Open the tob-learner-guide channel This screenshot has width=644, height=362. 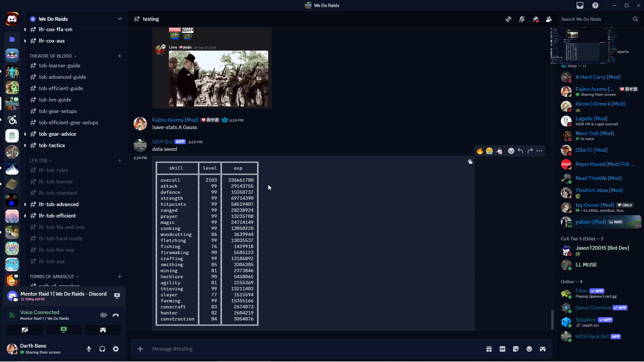click(x=59, y=66)
